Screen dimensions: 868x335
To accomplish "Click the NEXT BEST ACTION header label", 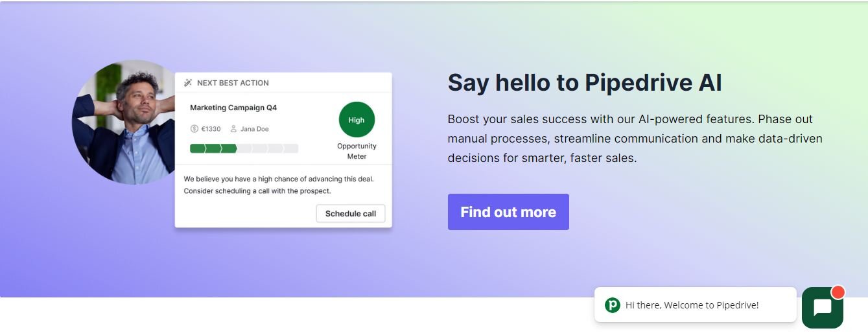I will coord(233,83).
